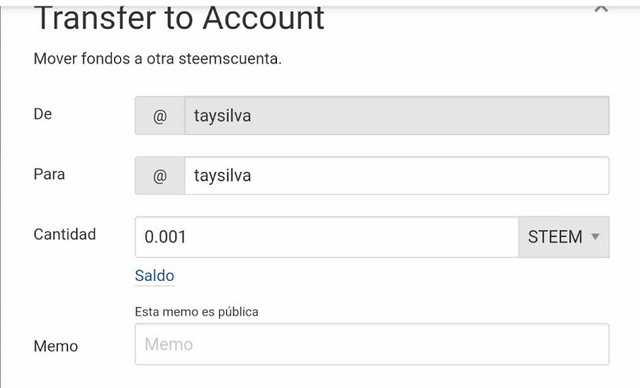Image resolution: width=640 pixels, height=388 pixels.
Task: Click the Transfer to Account heading
Action: point(179,18)
